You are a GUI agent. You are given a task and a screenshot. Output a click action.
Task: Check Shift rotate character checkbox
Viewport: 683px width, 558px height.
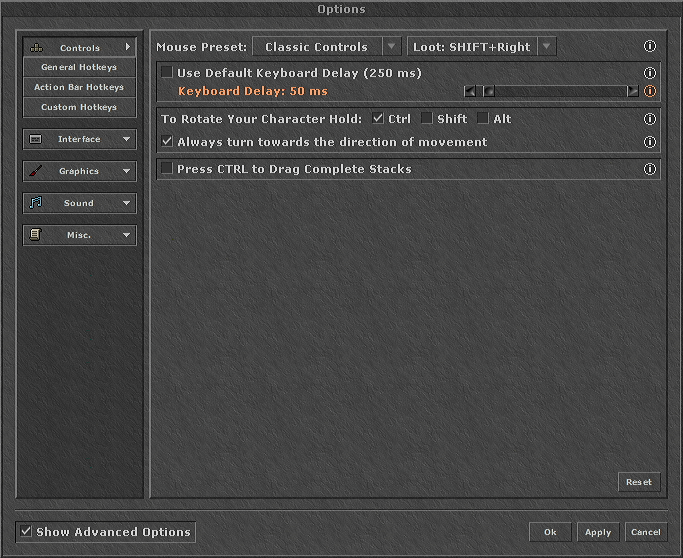pos(427,118)
